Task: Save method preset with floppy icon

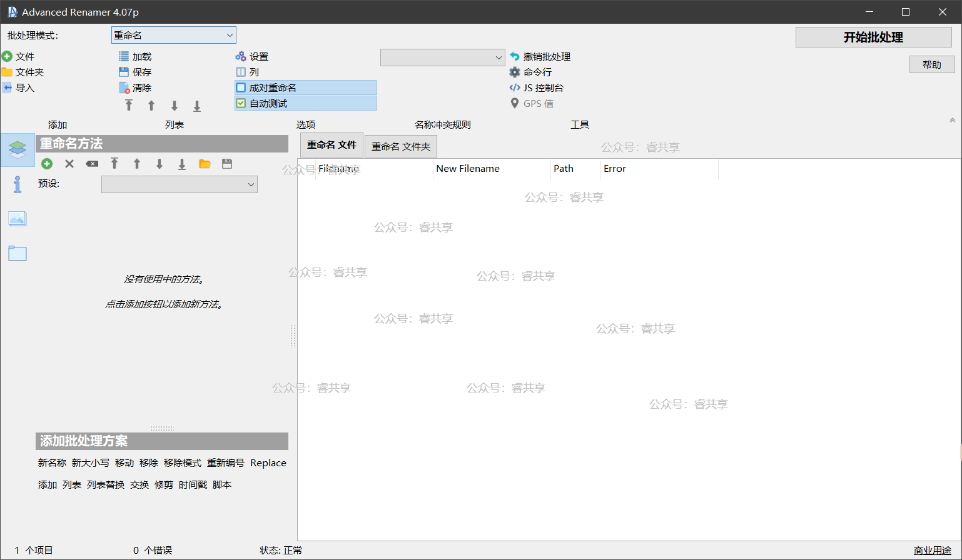Action: coord(227,164)
